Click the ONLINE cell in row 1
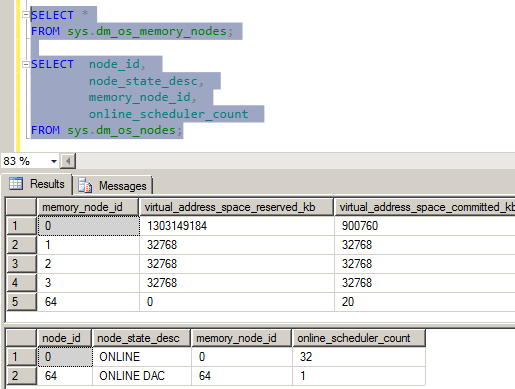Screen dimensions: 515x389 pos(142,357)
